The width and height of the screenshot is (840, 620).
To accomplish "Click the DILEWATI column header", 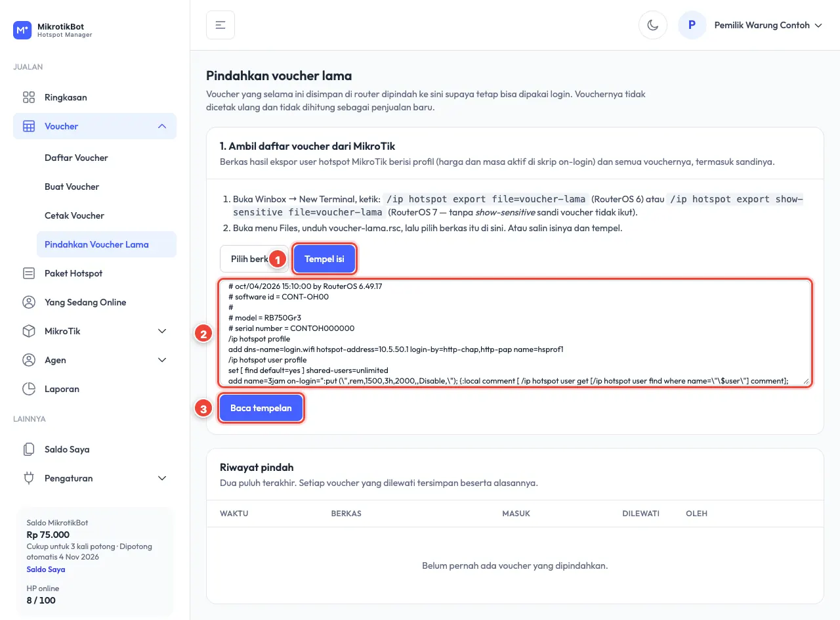I will [x=640, y=513].
